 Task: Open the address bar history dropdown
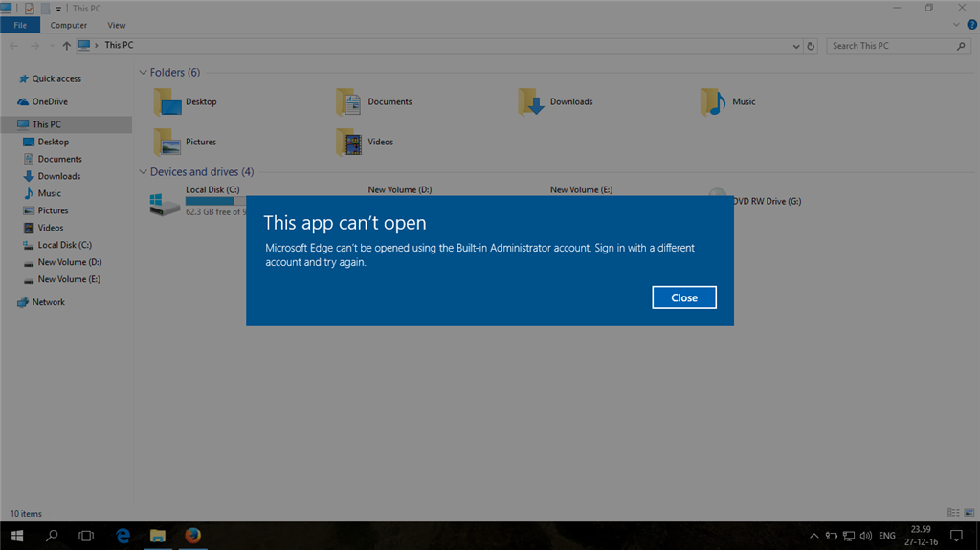[795, 46]
